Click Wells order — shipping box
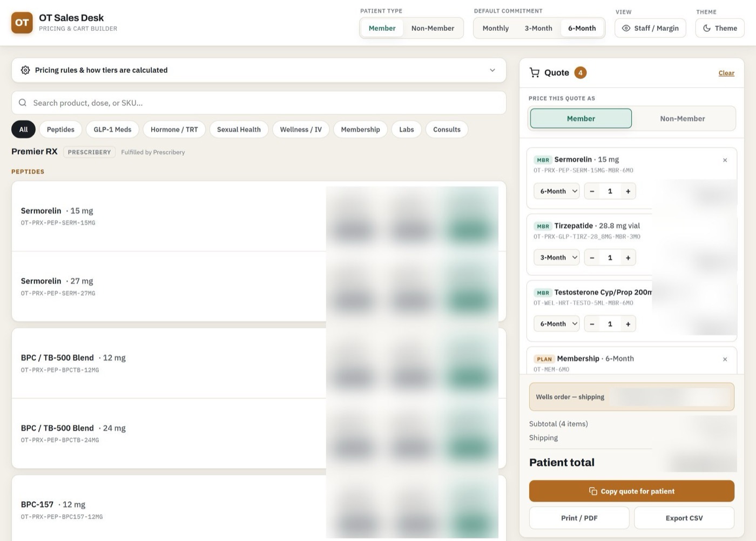756x541 pixels. 631,397
